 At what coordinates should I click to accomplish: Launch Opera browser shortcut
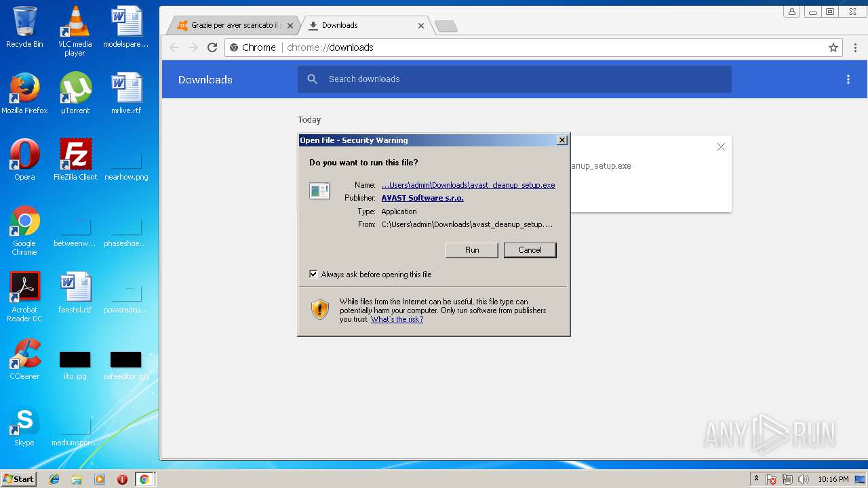click(24, 160)
